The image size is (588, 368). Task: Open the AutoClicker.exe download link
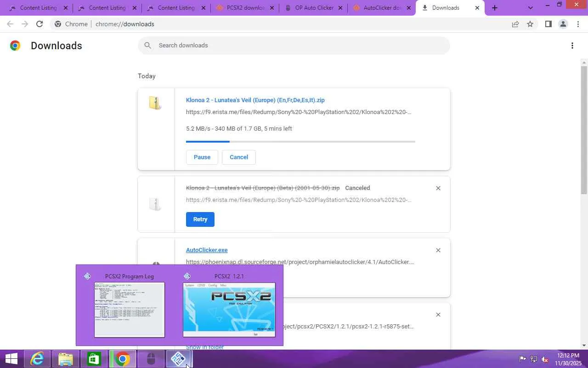207,250
